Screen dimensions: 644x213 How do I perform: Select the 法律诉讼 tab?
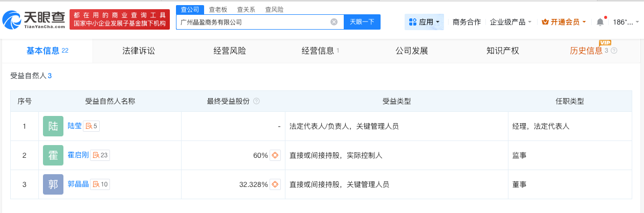click(138, 51)
